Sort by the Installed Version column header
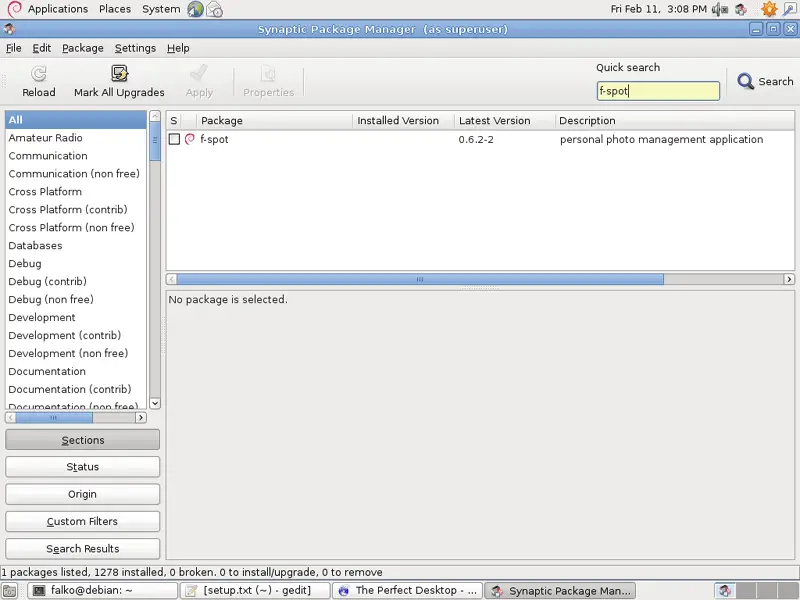 point(404,121)
